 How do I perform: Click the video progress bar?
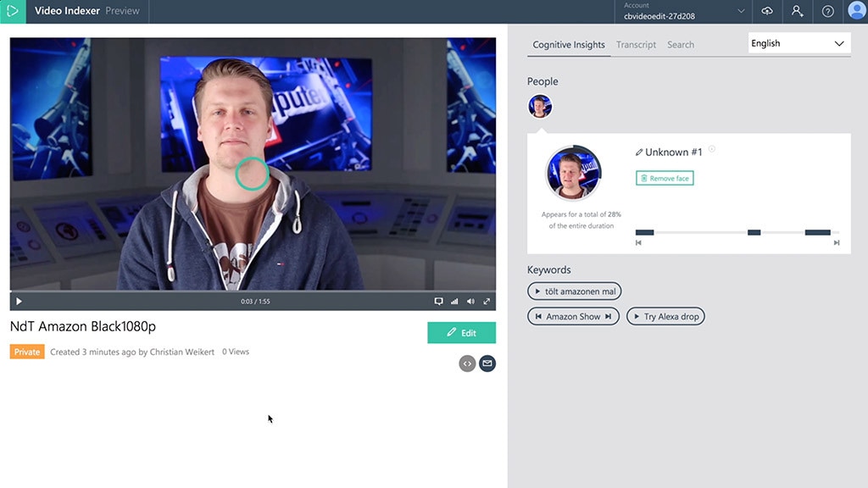(253, 291)
